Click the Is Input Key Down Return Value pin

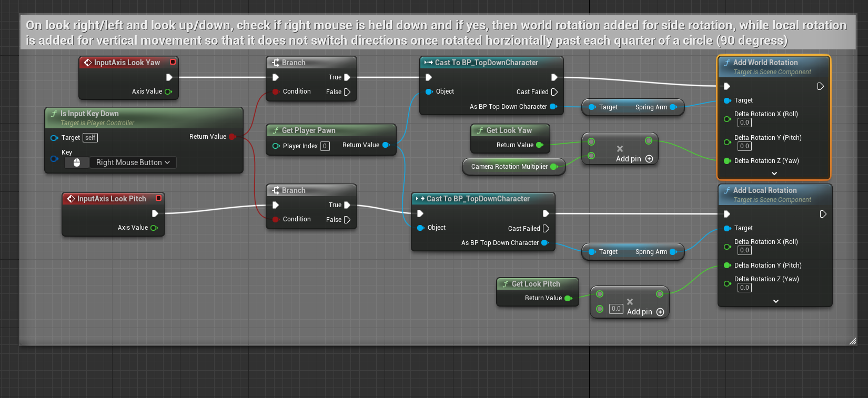click(x=232, y=137)
